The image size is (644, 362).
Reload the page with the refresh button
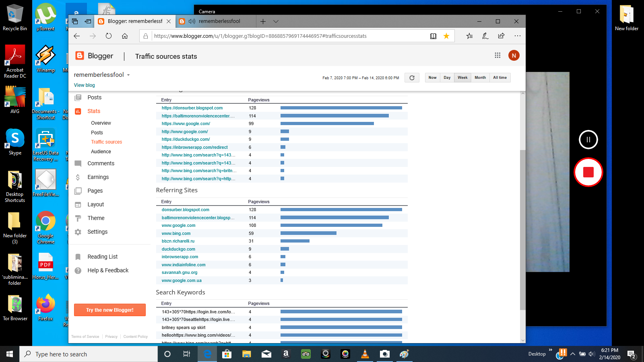(x=109, y=36)
